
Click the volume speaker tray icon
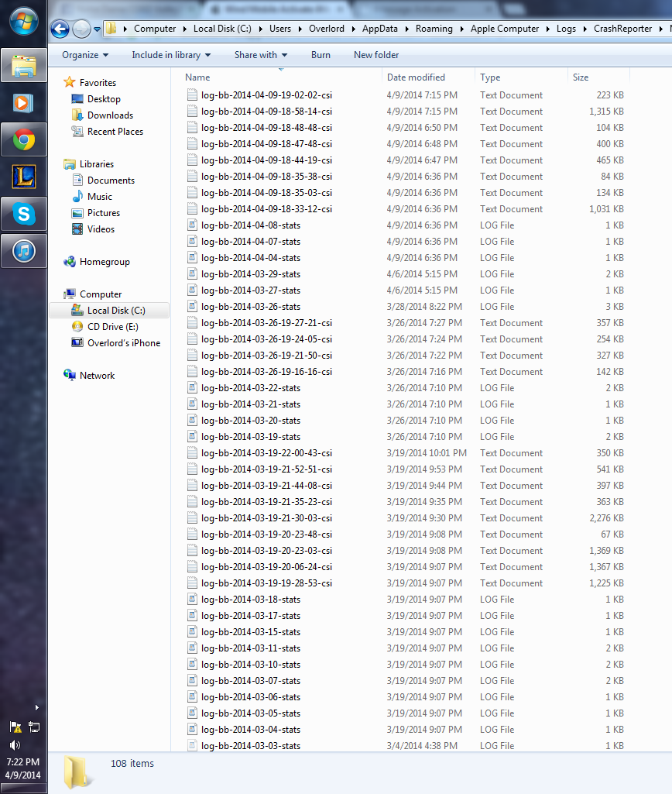pyautogui.click(x=15, y=745)
